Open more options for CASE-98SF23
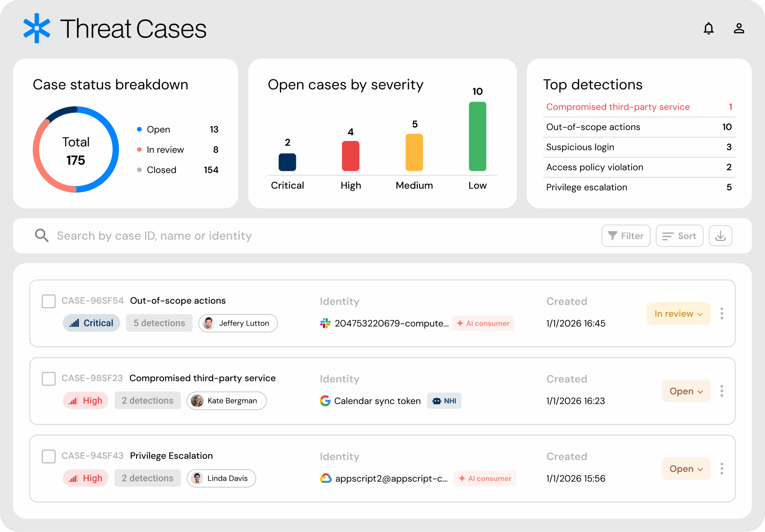 pyautogui.click(x=722, y=391)
